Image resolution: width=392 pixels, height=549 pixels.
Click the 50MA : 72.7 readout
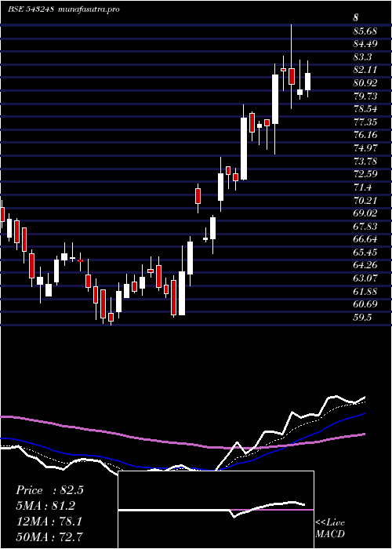click(49, 536)
